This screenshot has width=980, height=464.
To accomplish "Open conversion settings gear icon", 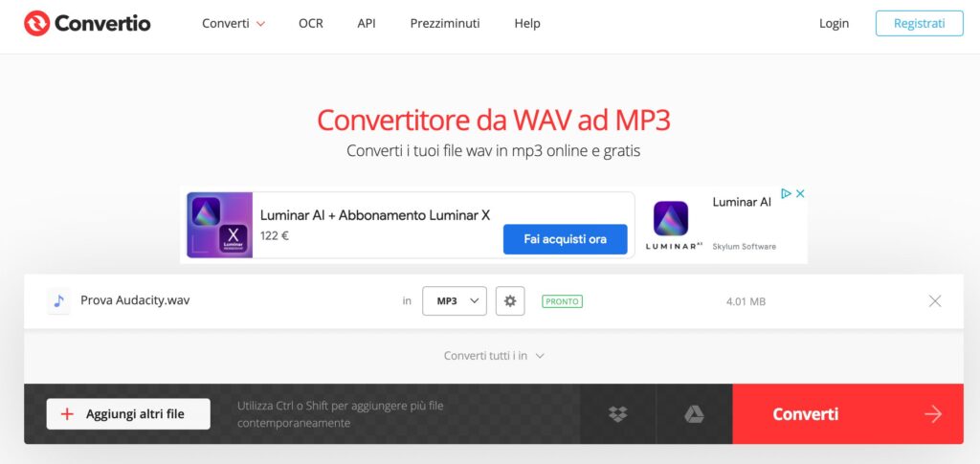I will [510, 301].
